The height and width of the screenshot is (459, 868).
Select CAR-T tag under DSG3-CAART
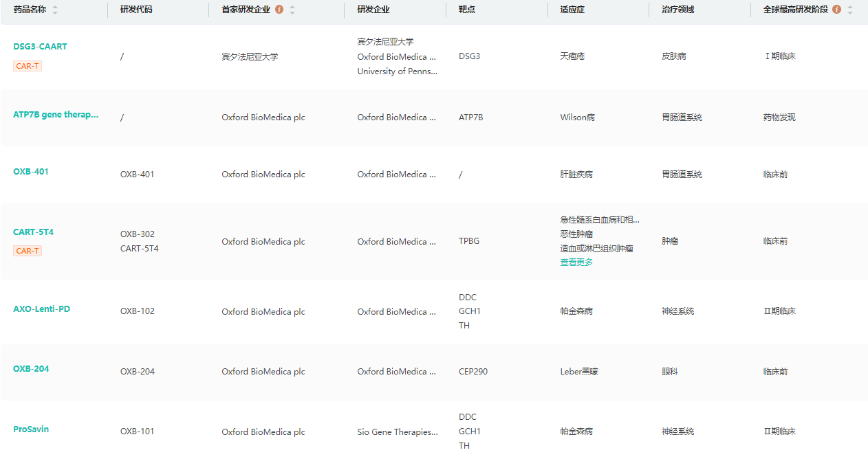tap(28, 66)
